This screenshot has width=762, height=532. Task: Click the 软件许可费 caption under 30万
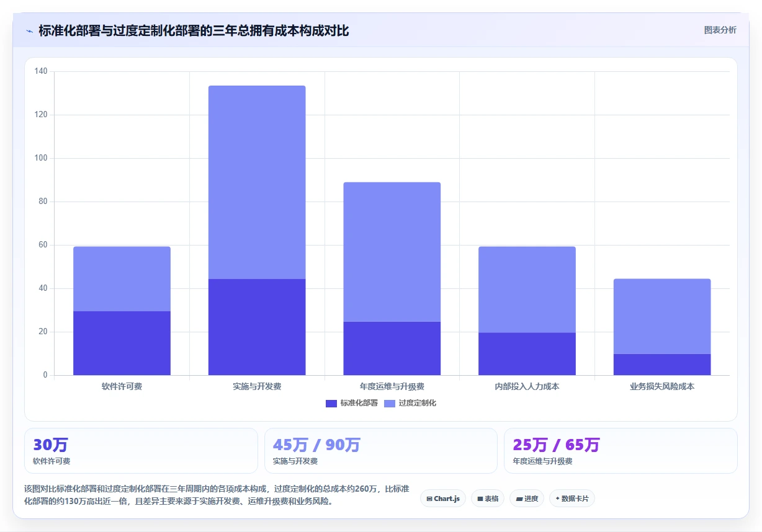[x=52, y=461]
